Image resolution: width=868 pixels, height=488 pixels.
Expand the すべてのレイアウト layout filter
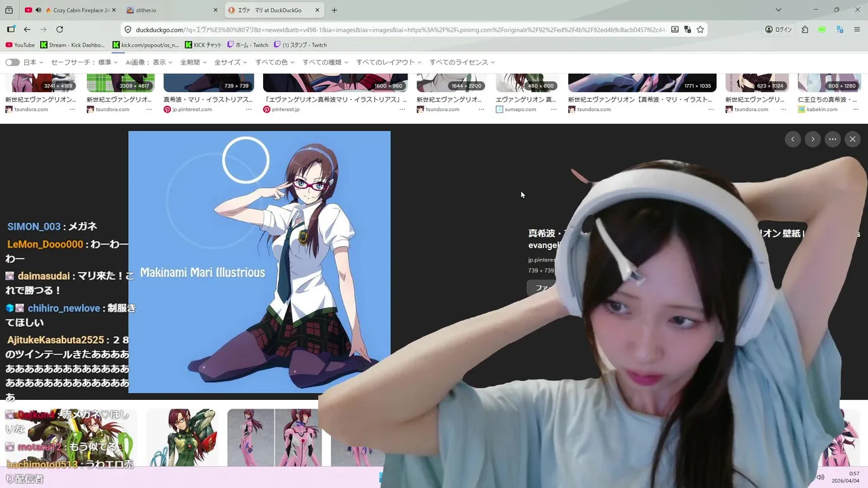tap(389, 62)
